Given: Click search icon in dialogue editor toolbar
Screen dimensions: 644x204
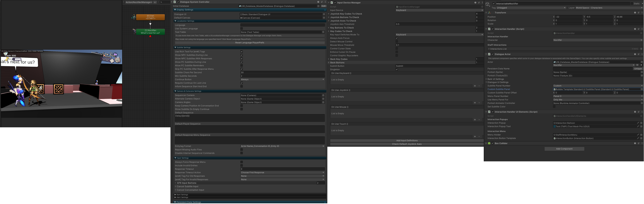Looking at the screenshot, I should click(161, 2).
